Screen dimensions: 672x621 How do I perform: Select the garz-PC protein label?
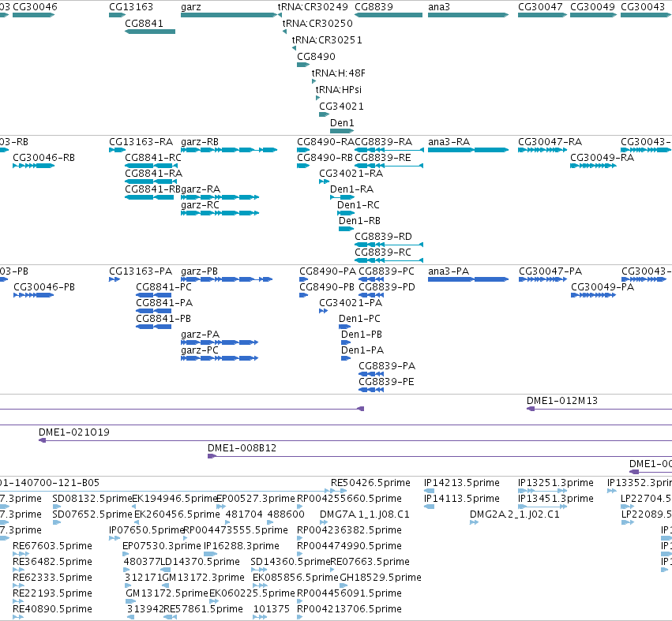pos(200,350)
